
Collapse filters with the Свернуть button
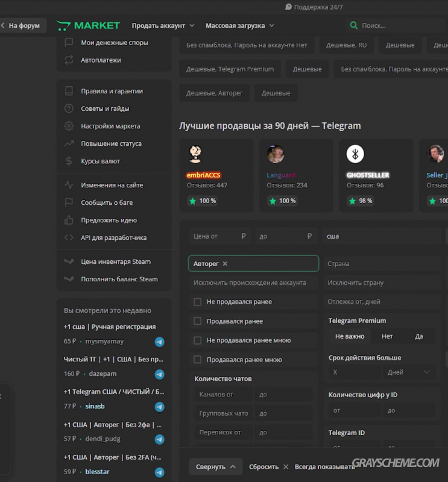coord(215,466)
